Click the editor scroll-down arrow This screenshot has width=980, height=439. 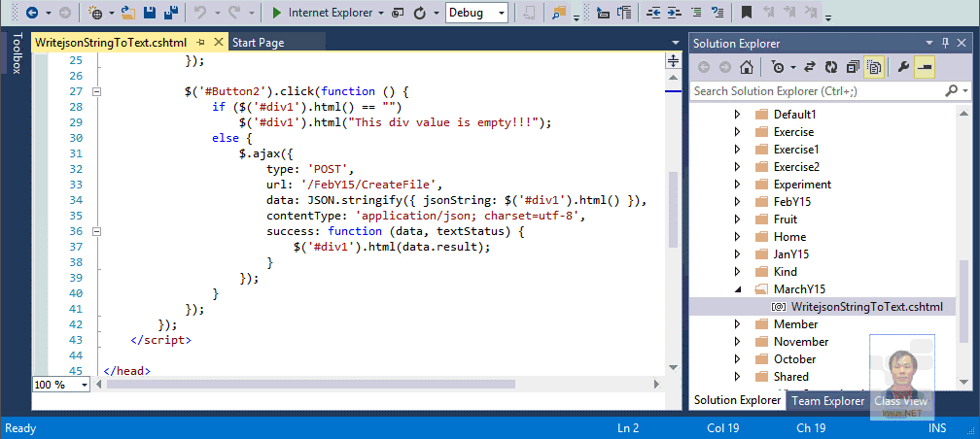(673, 366)
